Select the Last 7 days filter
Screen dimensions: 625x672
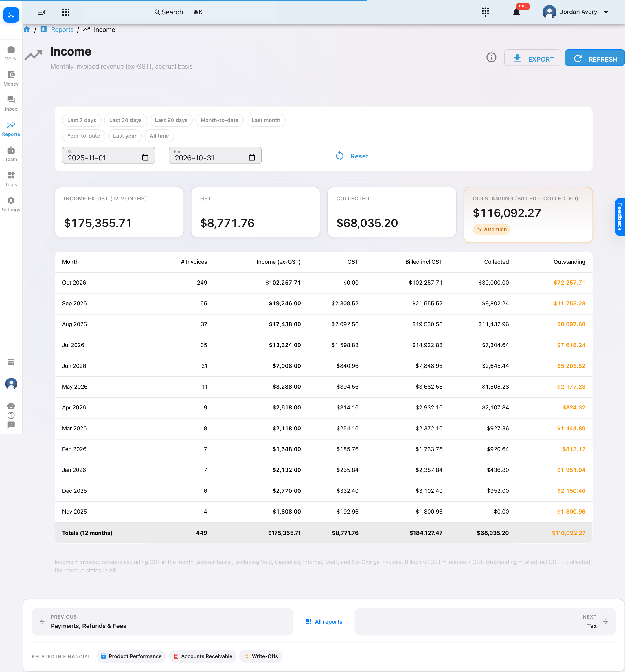[82, 120]
